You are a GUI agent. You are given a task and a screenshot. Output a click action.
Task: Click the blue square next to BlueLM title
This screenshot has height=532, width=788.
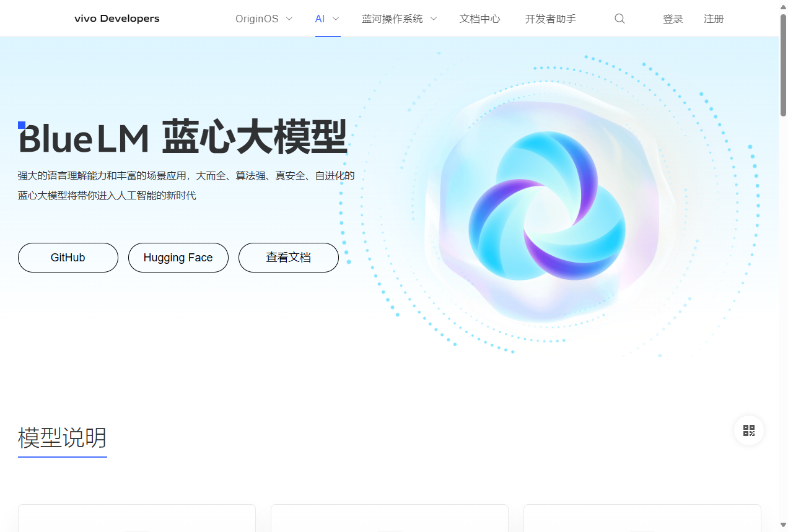tap(22, 124)
